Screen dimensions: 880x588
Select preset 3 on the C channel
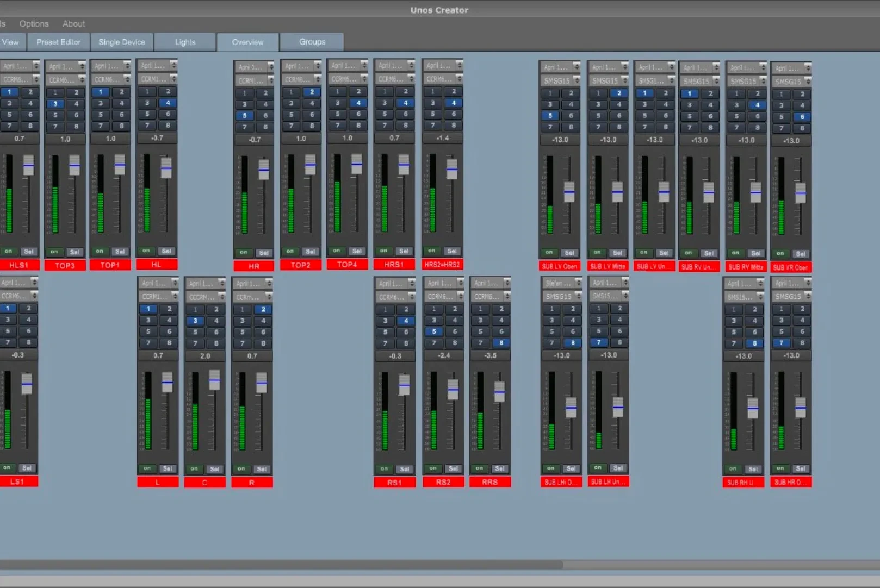195,321
